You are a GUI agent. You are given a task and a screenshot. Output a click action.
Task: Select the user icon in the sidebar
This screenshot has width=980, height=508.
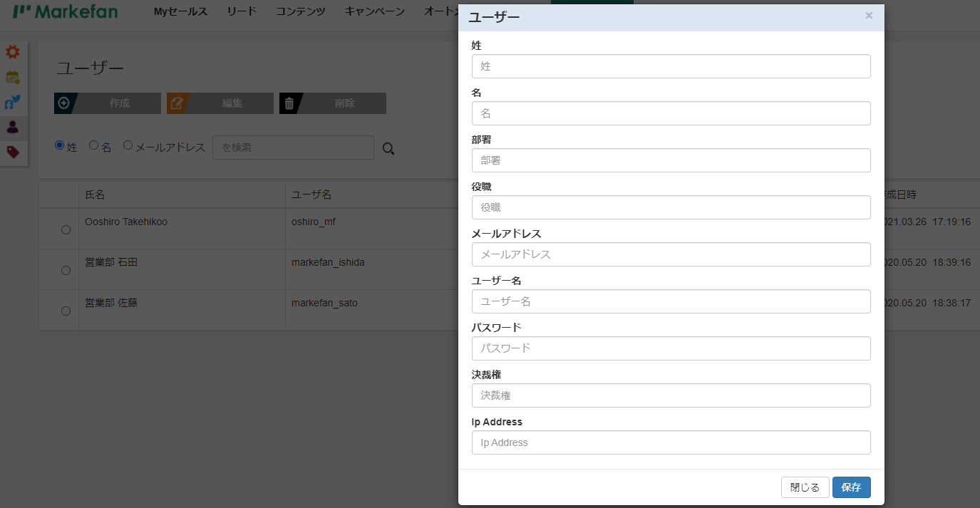(13, 127)
